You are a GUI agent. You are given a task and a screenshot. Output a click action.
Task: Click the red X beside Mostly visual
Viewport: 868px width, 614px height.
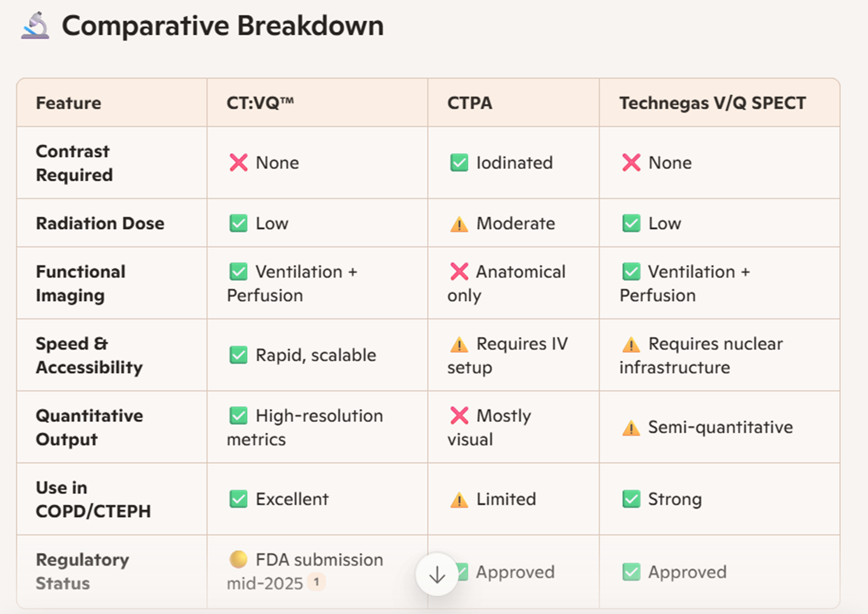(x=459, y=415)
